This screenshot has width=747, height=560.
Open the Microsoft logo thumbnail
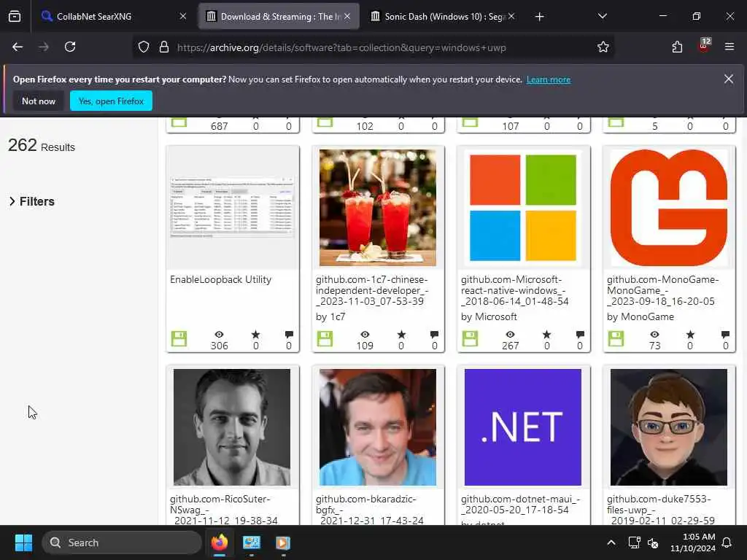(523, 208)
